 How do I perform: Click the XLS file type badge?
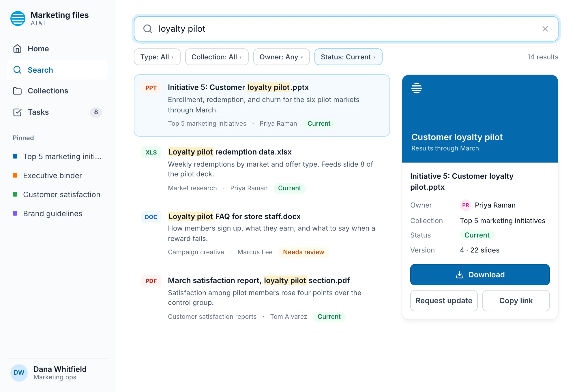point(151,152)
